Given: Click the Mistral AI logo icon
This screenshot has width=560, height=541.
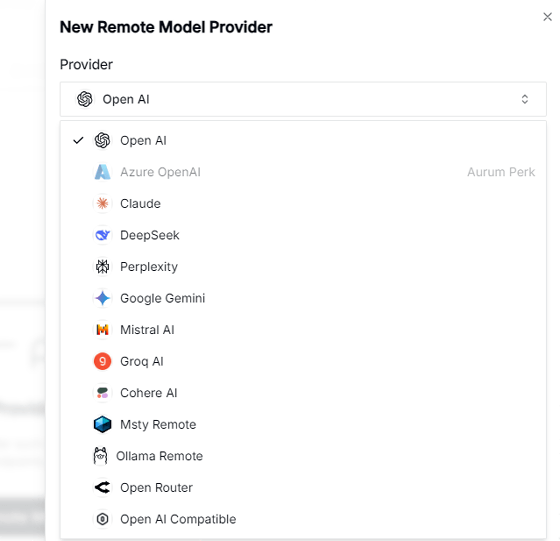Looking at the screenshot, I should (102, 330).
